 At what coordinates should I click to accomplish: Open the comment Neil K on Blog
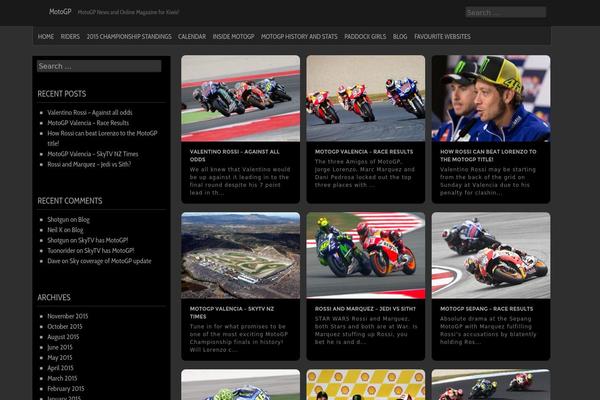pyautogui.click(x=65, y=230)
